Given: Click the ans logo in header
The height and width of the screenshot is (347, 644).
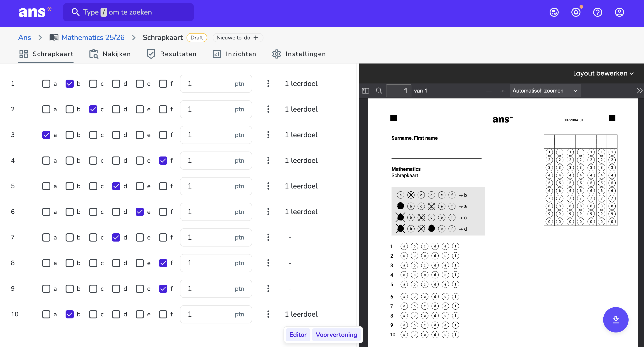Looking at the screenshot, I should (x=35, y=12).
